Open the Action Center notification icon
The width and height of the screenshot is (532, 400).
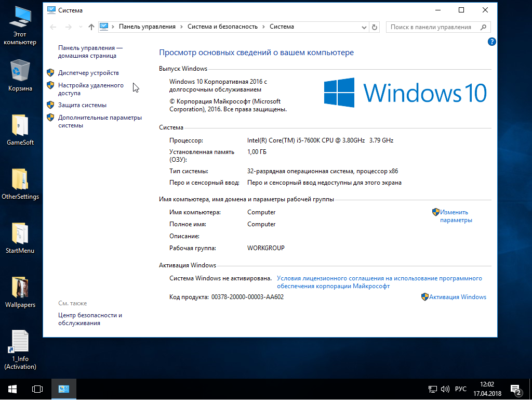click(x=516, y=389)
